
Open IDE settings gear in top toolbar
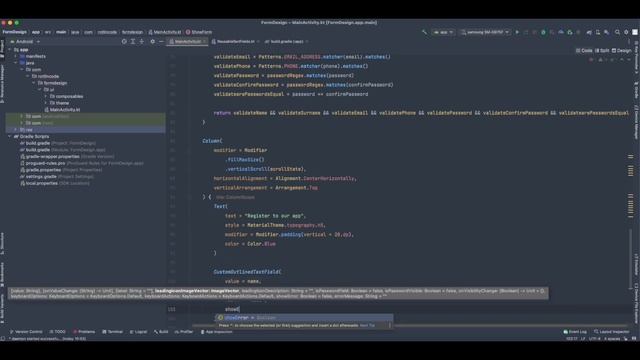tap(626, 32)
